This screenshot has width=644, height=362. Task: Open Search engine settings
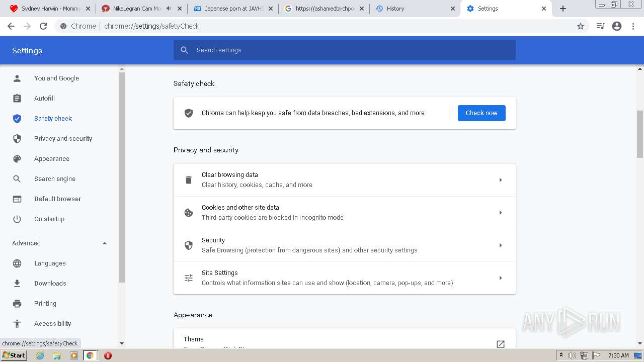(55, 179)
